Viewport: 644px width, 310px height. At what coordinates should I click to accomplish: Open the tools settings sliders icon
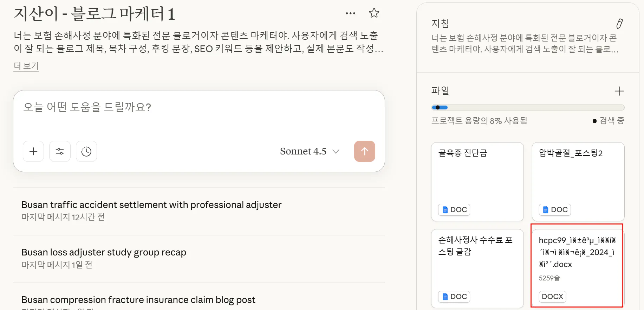click(60, 151)
